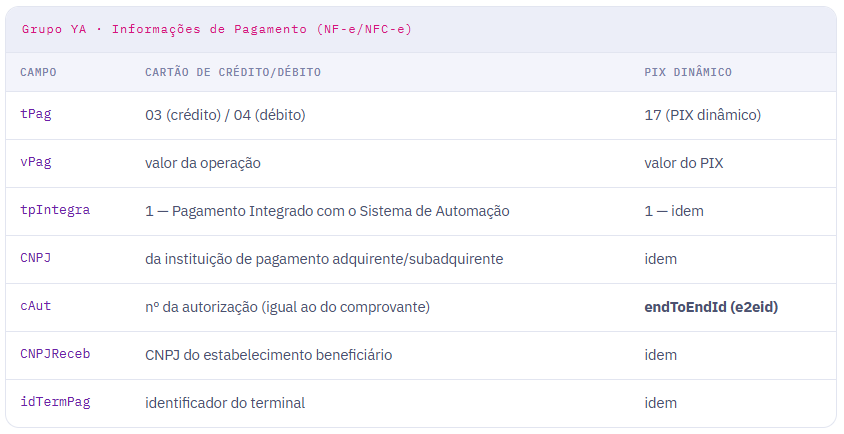
Task: Click the CNPJReceb field name
Action: click(55, 354)
